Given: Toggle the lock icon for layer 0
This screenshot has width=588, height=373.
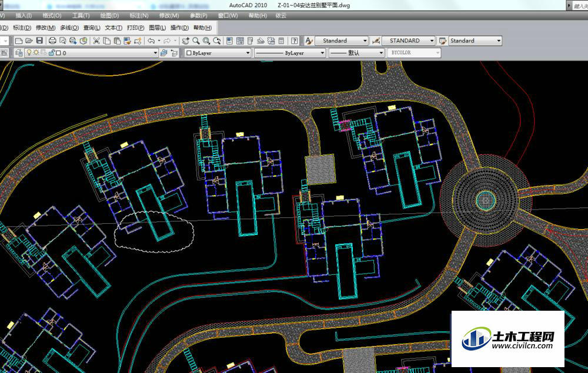Looking at the screenshot, I should coord(52,53).
